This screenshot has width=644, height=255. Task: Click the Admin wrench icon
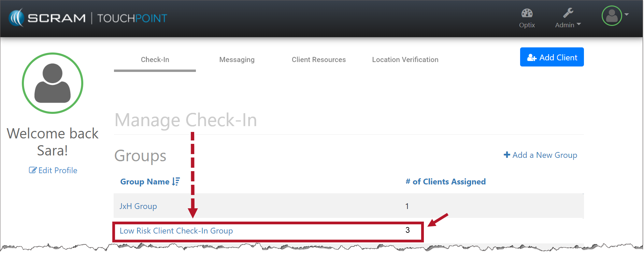coord(568,13)
